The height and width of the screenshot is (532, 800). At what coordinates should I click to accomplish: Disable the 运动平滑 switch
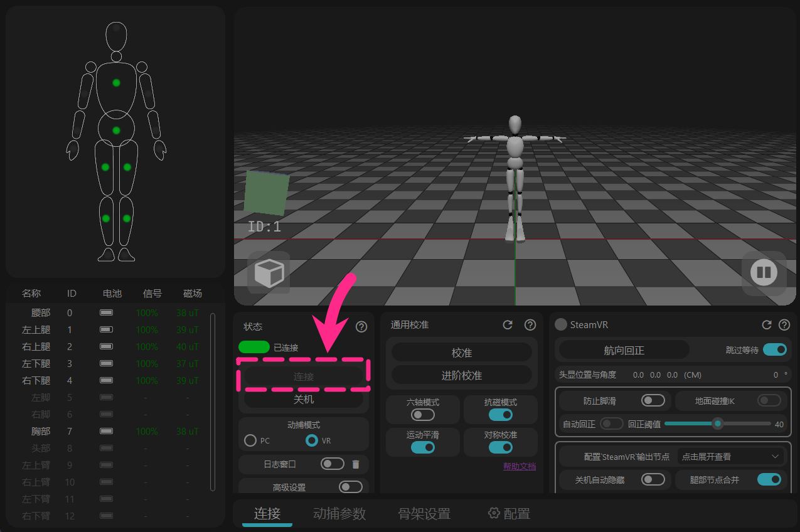423,447
